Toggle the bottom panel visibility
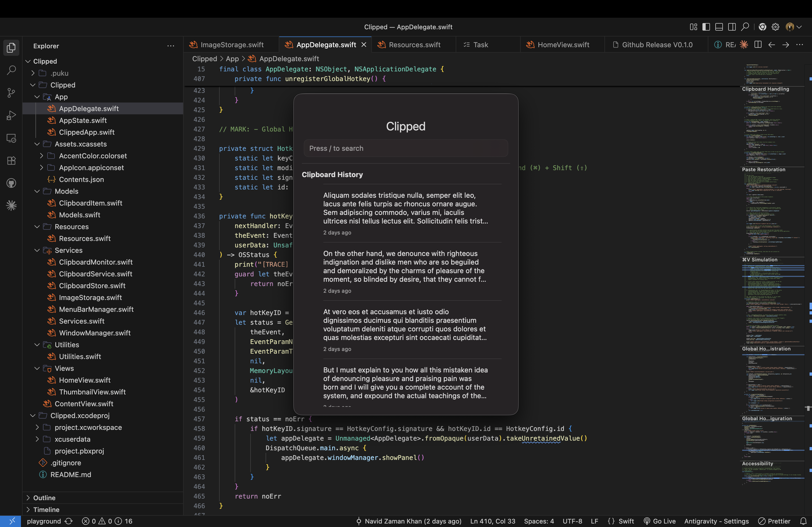 [x=719, y=27]
